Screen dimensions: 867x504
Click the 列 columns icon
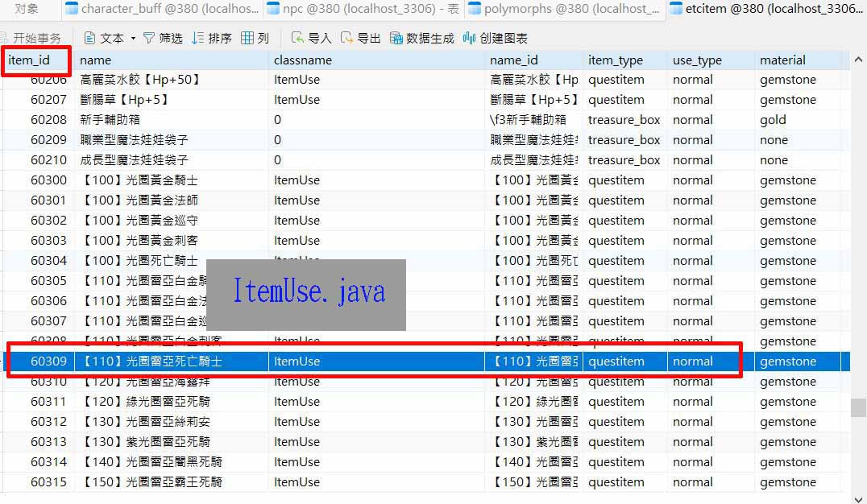pos(247,38)
